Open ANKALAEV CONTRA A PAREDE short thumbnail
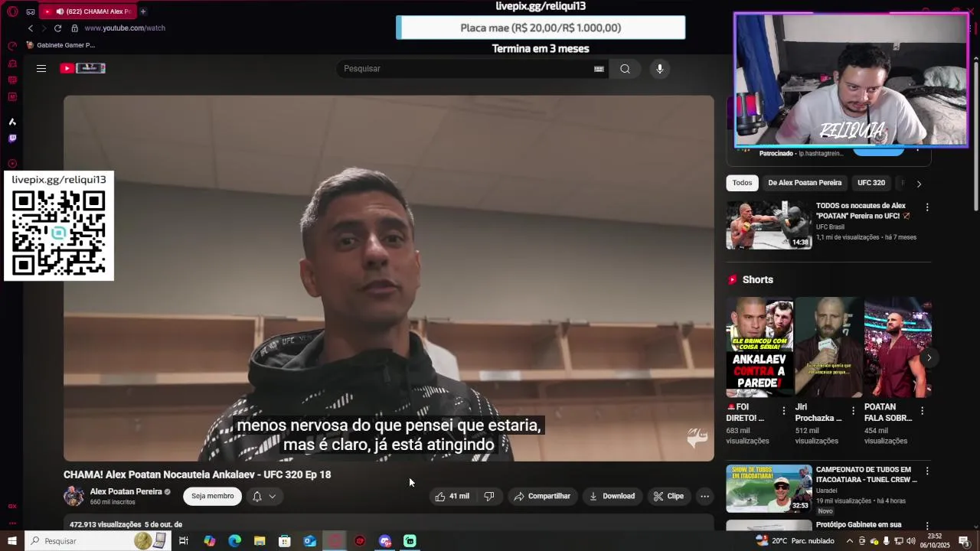Viewport: 980px width, 551px height. click(x=760, y=347)
